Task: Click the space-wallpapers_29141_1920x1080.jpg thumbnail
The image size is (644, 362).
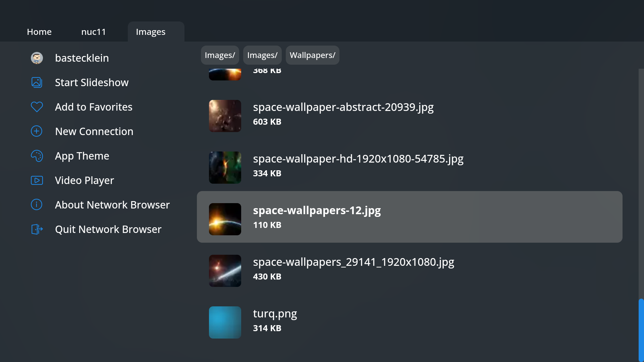Action: click(x=225, y=270)
